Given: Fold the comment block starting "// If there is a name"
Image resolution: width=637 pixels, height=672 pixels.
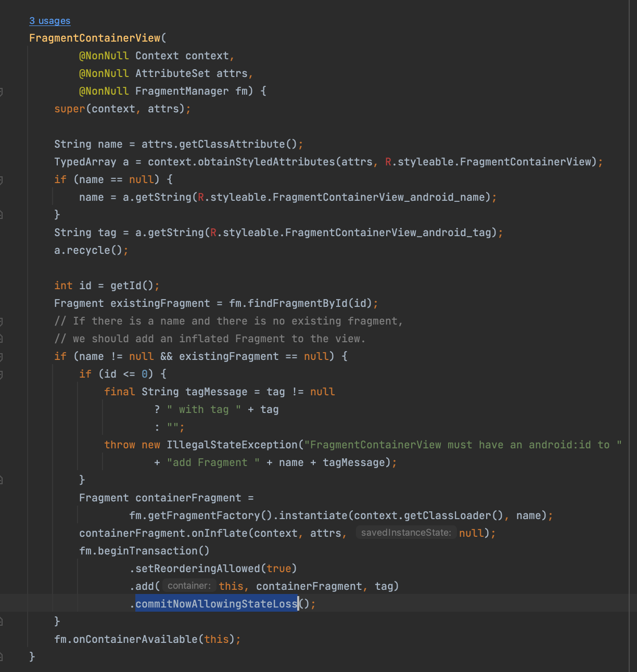Looking at the screenshot, I should point(2,321).
